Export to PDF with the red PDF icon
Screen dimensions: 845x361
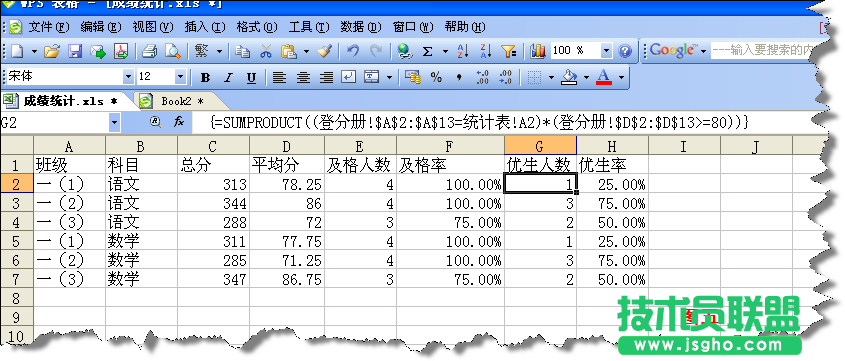(121, 51)
